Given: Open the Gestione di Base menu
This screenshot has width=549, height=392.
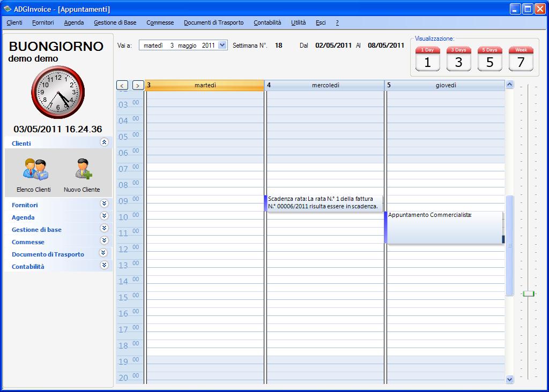Looking at the screenshot, I should point(115,22).
